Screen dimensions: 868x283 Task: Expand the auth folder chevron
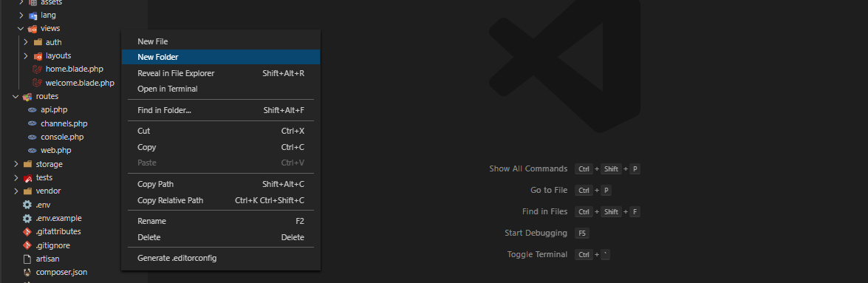click(x=26, y=42)
